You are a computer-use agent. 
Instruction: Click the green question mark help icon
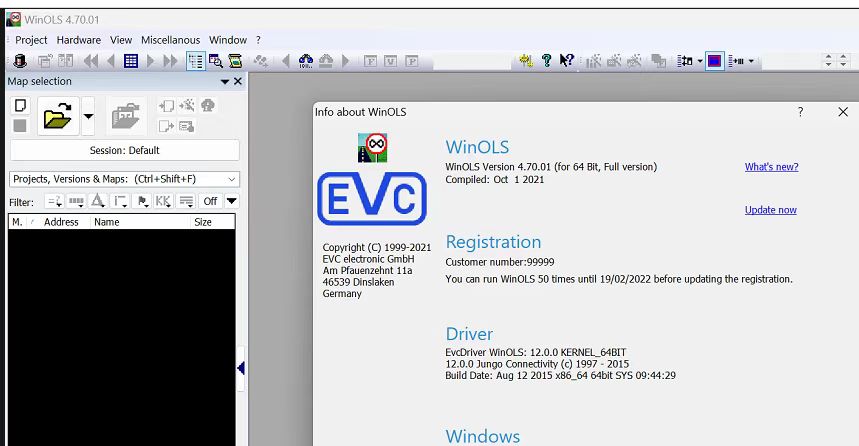click(x=546, y=61)
